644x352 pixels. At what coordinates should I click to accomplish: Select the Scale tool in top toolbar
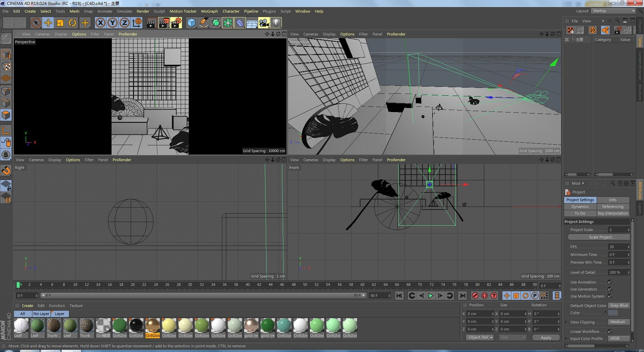[60, 23]
